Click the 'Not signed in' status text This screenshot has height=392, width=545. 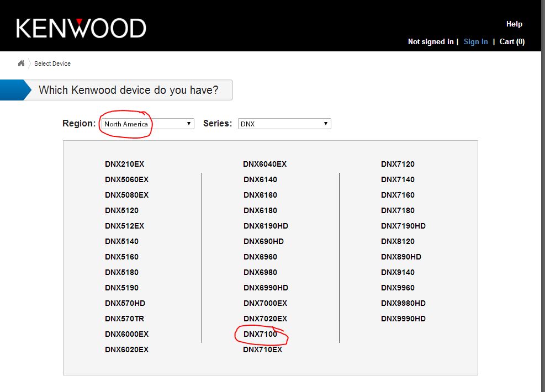pos(431,42)
